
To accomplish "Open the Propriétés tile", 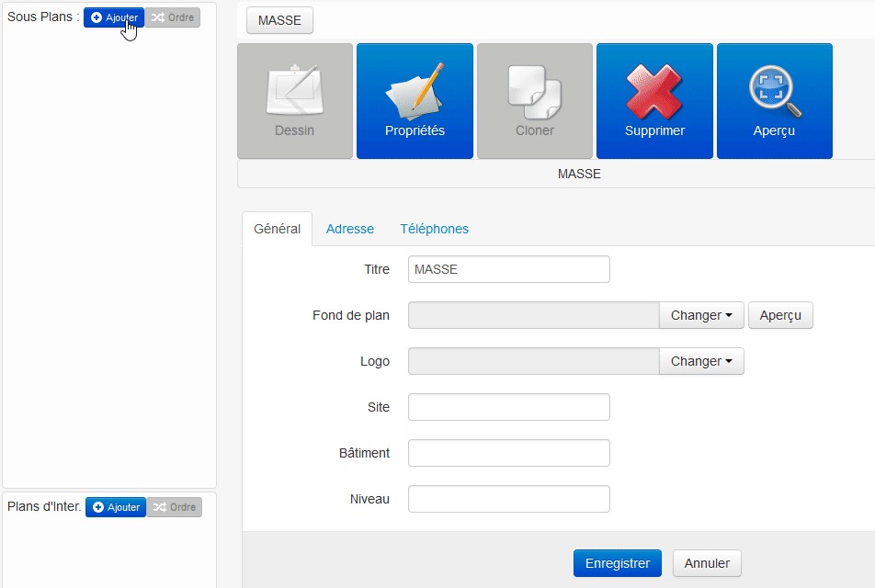I will click(415, 101).
